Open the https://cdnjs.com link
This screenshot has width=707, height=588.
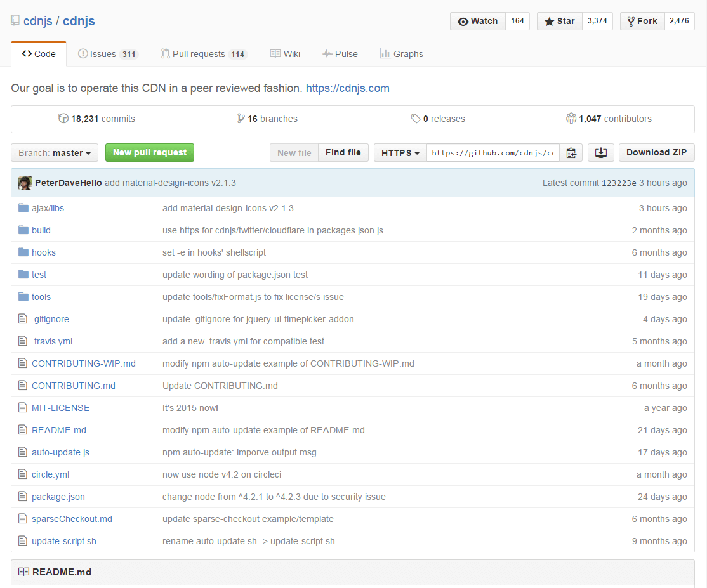pyautogui.click(x=348, y=88)
